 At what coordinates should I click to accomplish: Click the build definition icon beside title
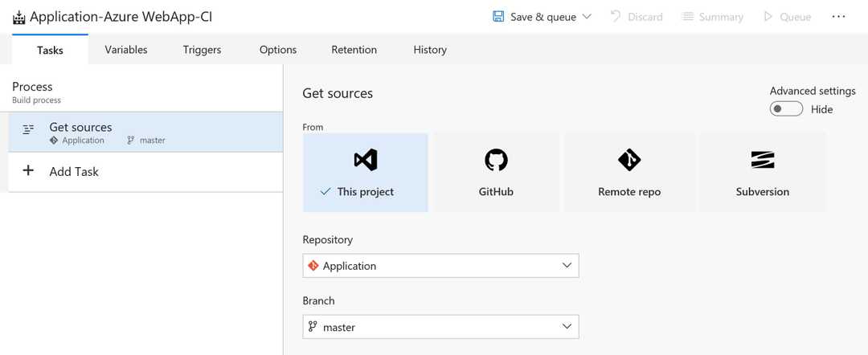pos(18,17)
